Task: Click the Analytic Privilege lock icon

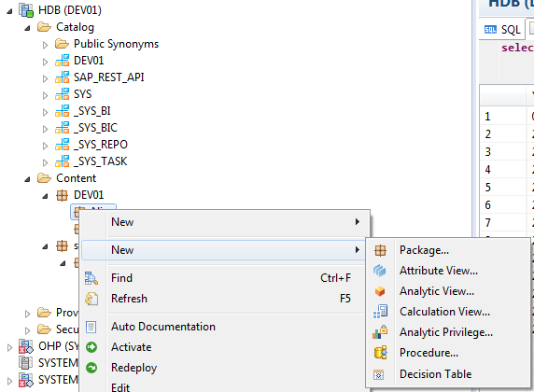Action: (x=380, y=332)
